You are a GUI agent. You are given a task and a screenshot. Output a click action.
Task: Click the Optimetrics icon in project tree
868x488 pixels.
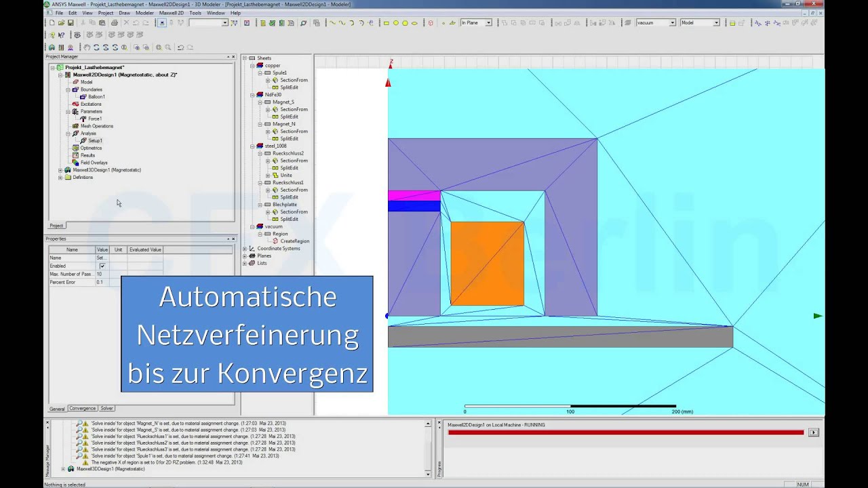pyautogui.click(x=75, y=148)
